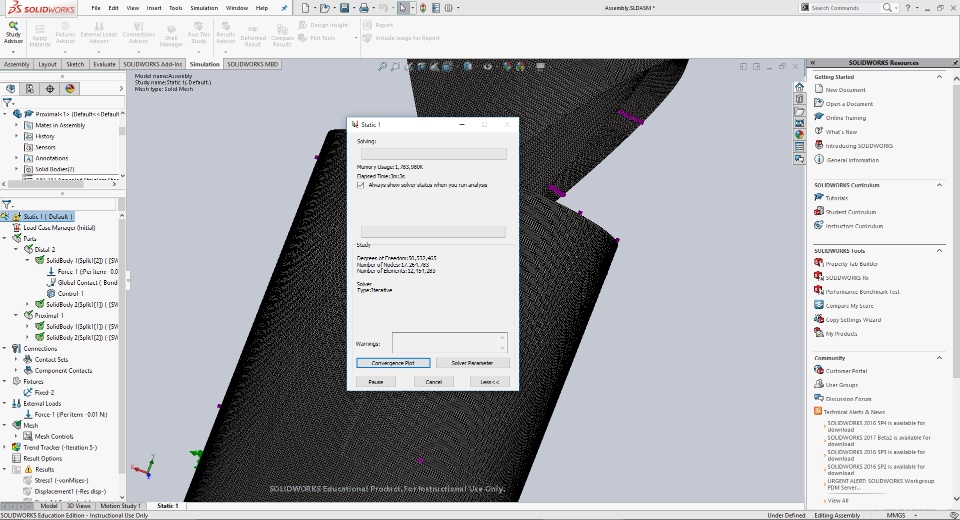Click the FeatureManager design tree tab icon

(x=10, y=89)
